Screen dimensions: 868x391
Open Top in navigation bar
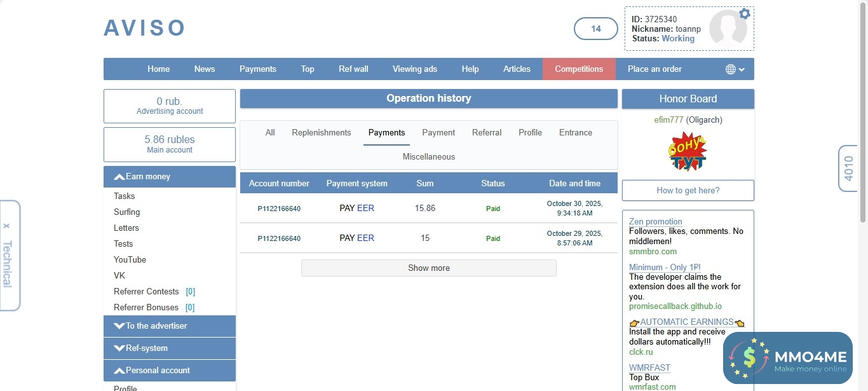(308, 69)
